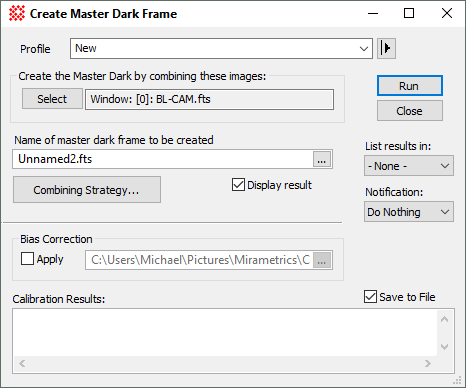Image resolution: width=466 pixels, height=388 pixels.
Task: Click the window resize grip in the corner
Action: click(x=457, y=380)
